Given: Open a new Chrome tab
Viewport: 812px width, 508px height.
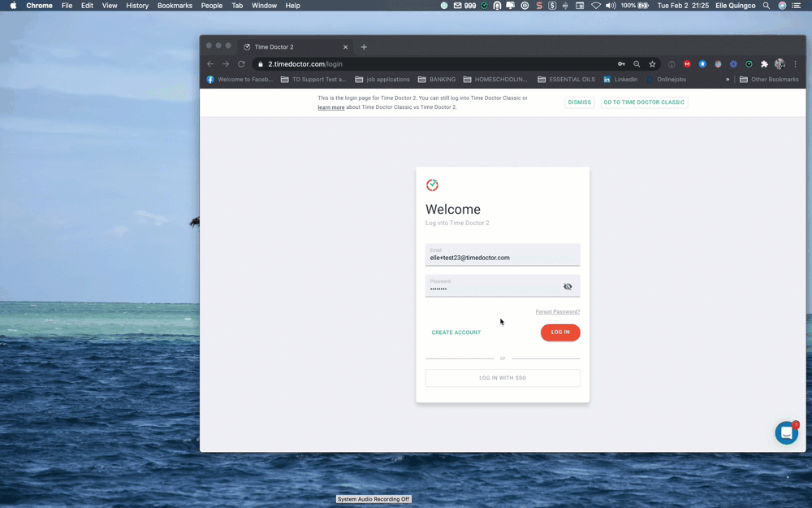Looking at the screenshot, I should [364, 47].
